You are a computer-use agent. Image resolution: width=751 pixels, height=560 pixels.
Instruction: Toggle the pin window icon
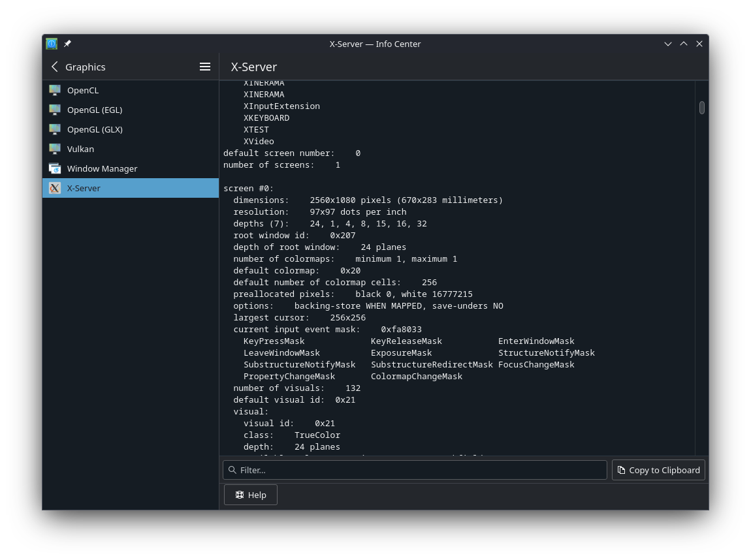pyautogui.click(x=67, y=44)
